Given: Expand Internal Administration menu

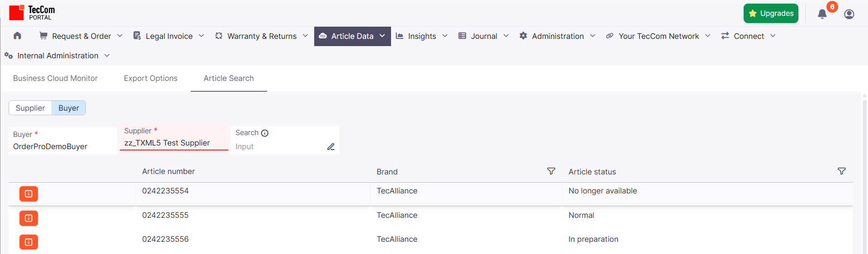Looking at the screenshot, I should click(x=57, y=56).
